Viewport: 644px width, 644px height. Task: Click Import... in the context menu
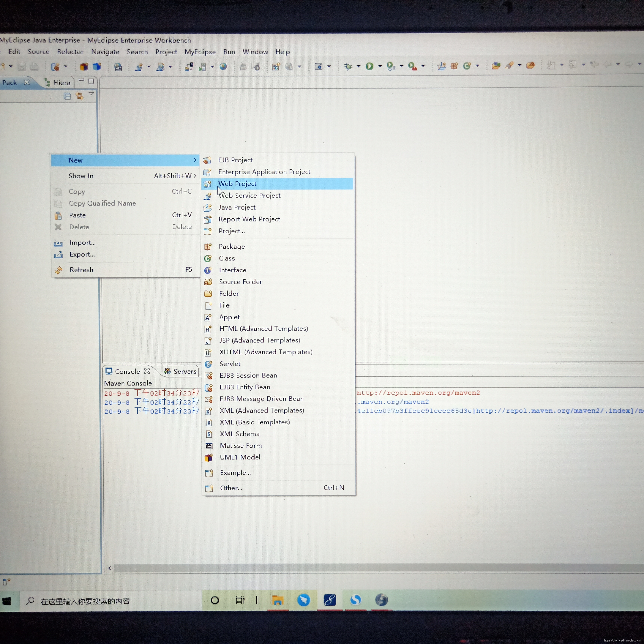82,243
